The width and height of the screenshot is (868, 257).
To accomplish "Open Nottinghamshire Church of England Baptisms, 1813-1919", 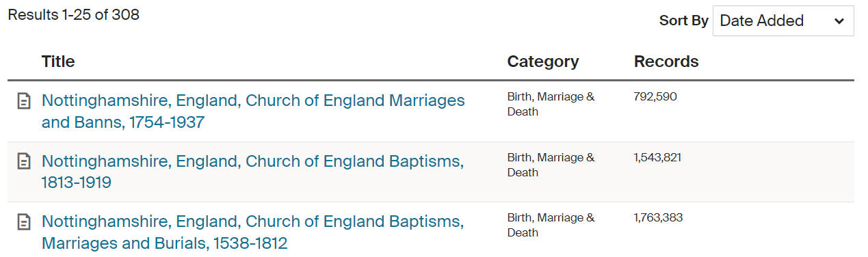I will [252, 172].
